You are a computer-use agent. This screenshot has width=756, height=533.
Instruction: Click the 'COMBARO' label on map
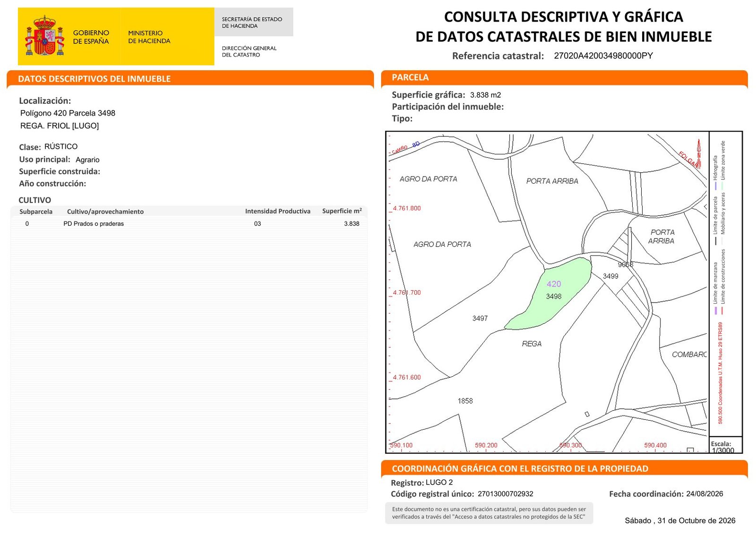click(689, 354)
